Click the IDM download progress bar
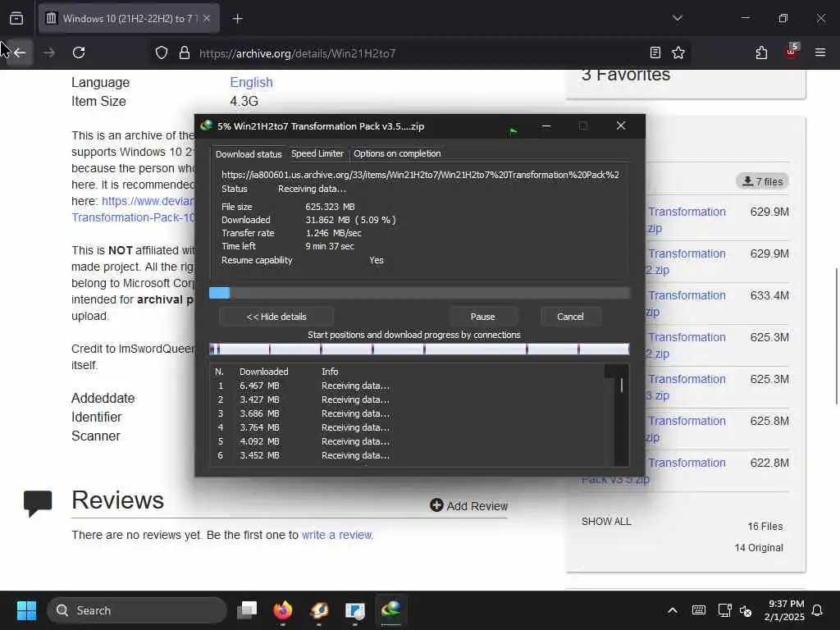This screenshot has width=840, height=630. 419,293
